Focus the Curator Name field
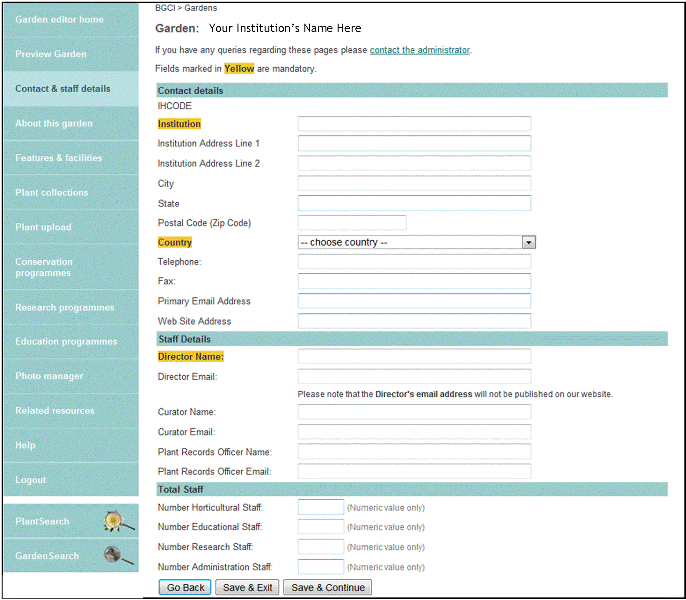 (414, 412)
